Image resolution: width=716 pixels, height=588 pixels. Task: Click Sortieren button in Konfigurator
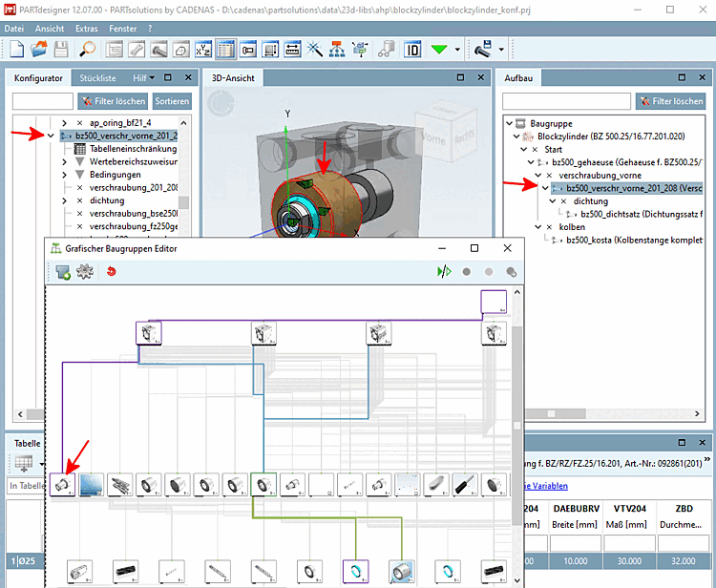pos(172,100)
